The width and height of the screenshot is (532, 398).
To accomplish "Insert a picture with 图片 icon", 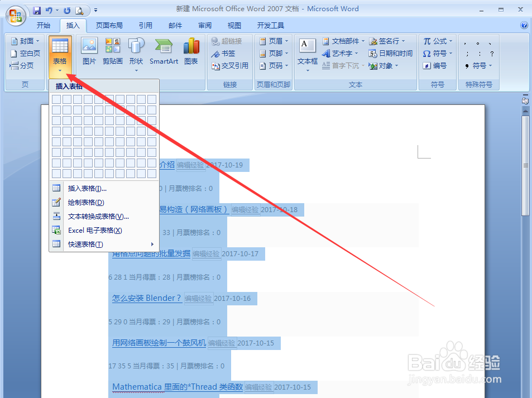I will 89,51.
